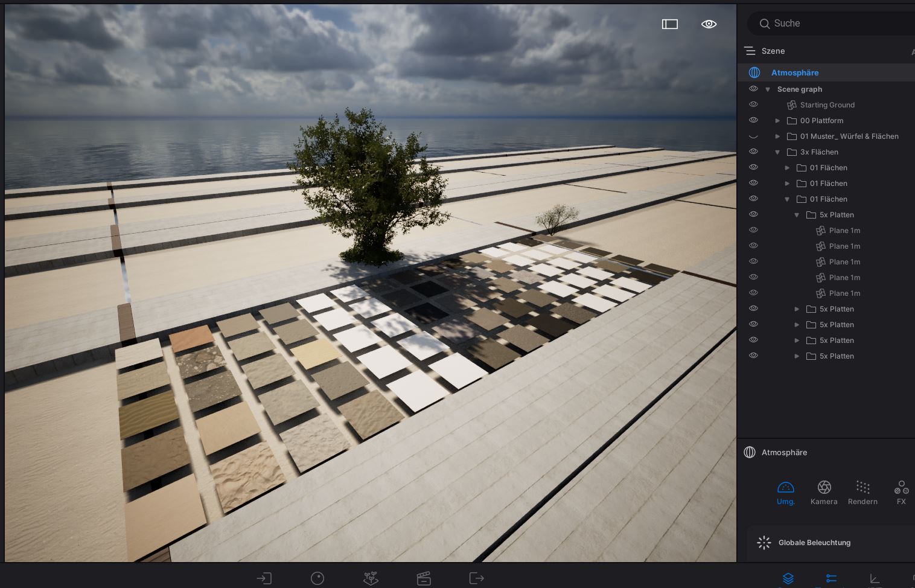Open the circular Modeling dock icon

(317, 578)
